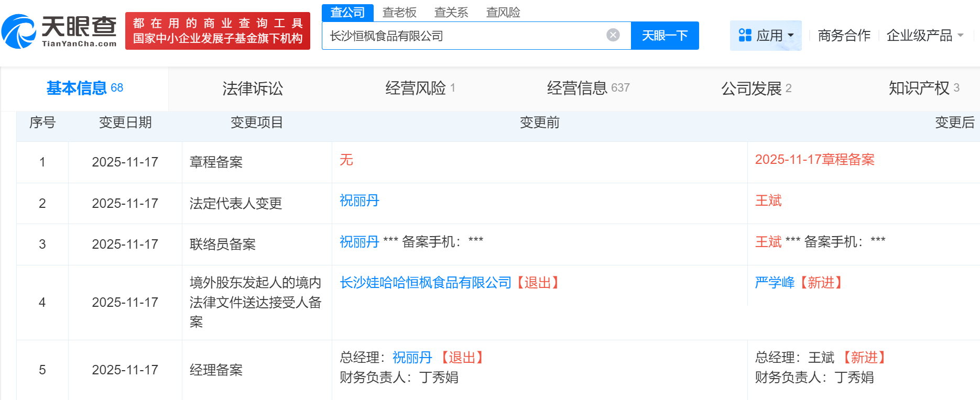Screen dimensions: 980x400
Task: Click the 序号 column header
Action: (x=42, y=123)
